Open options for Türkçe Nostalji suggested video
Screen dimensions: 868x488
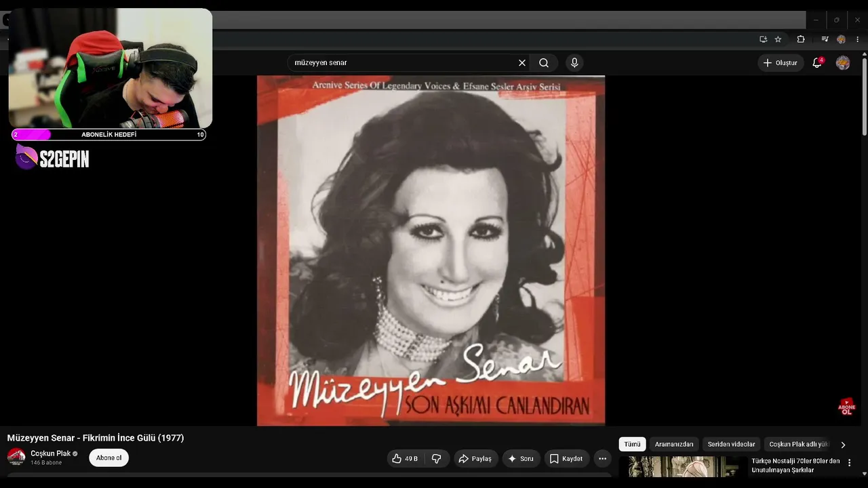(x=849, y=463)
